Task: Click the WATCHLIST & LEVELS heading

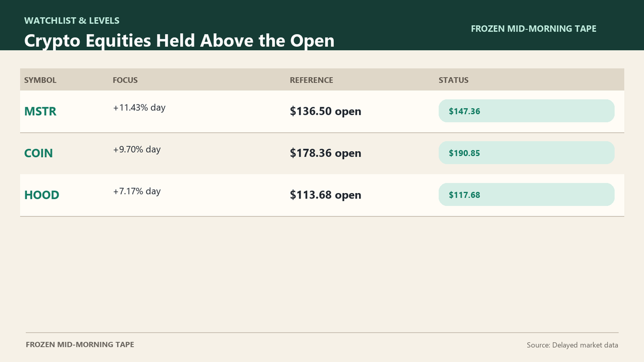Action: [x=72, y=21]
